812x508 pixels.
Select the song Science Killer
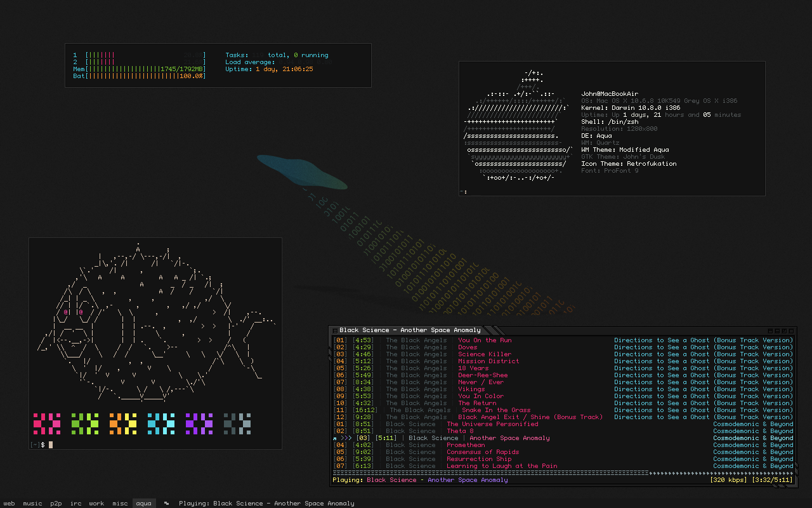(x=485, y=354)
